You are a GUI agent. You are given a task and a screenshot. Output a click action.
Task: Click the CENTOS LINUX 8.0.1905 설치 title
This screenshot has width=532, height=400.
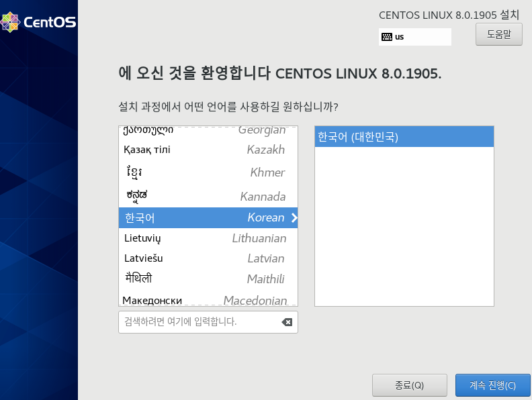[449, 15]
